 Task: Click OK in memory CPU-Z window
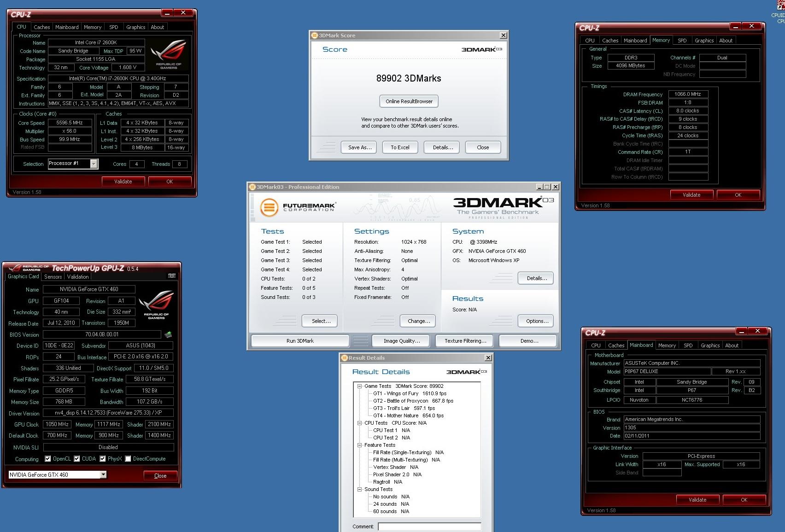click(738, 195)
